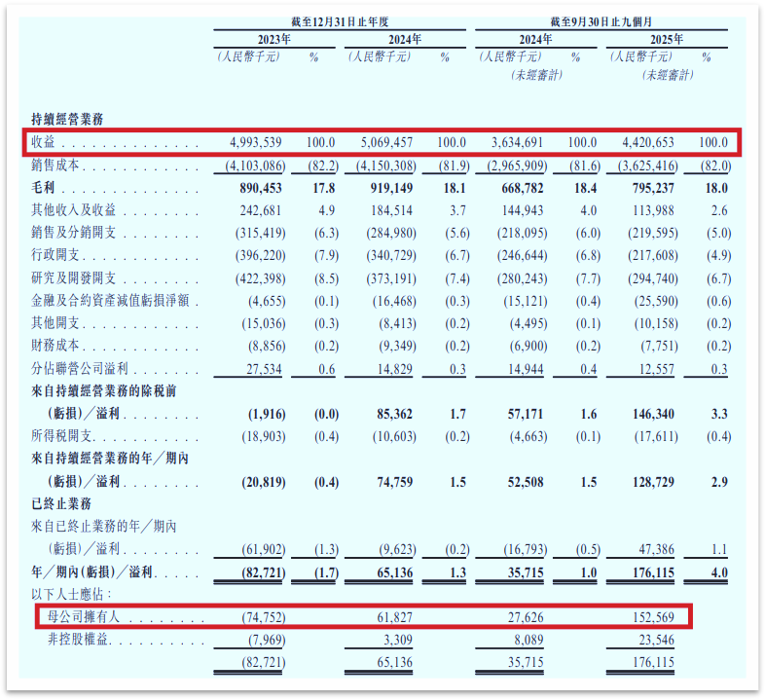Click gross profit figure 795,237

(x=649, y=189)
